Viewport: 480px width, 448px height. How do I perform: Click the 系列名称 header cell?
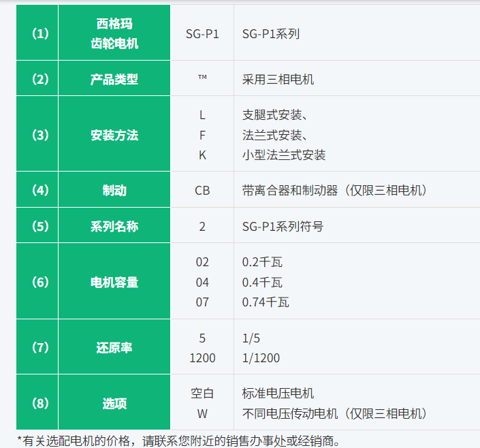[x=114, y=225]
